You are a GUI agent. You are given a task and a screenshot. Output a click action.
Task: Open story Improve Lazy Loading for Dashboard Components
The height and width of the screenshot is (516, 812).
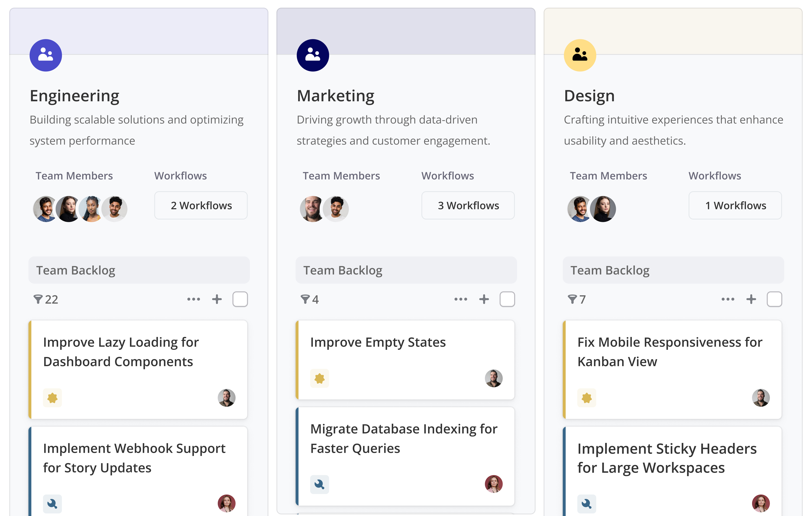point(138,370)
